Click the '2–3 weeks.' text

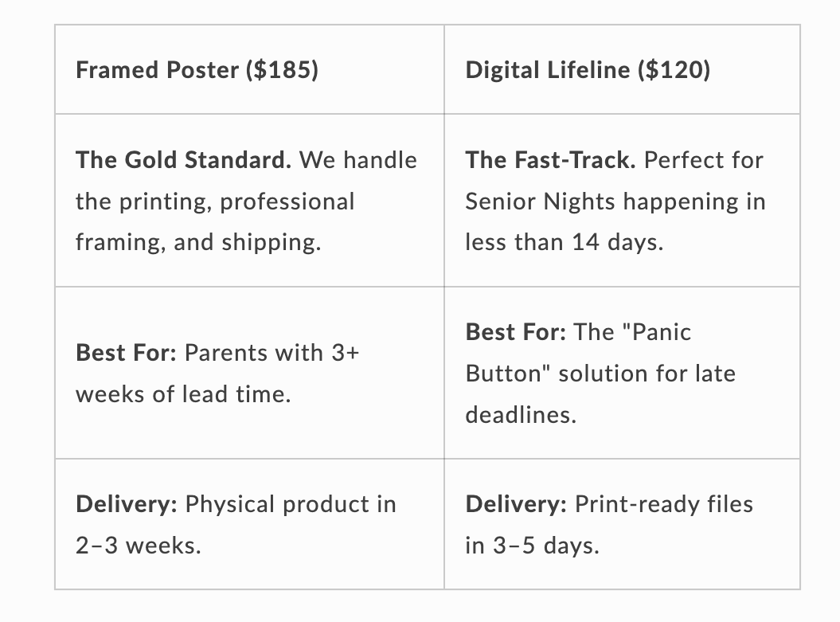tap(138, 546)
